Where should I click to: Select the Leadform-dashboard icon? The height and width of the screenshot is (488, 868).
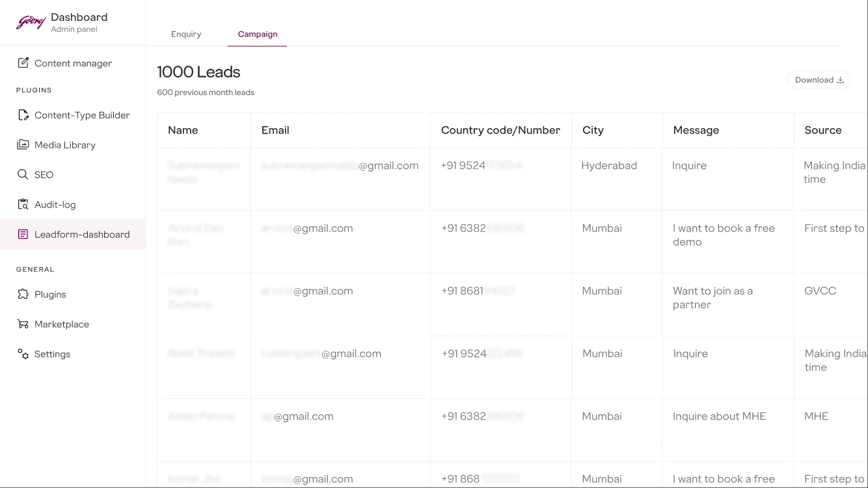click(x=23, y=234)
